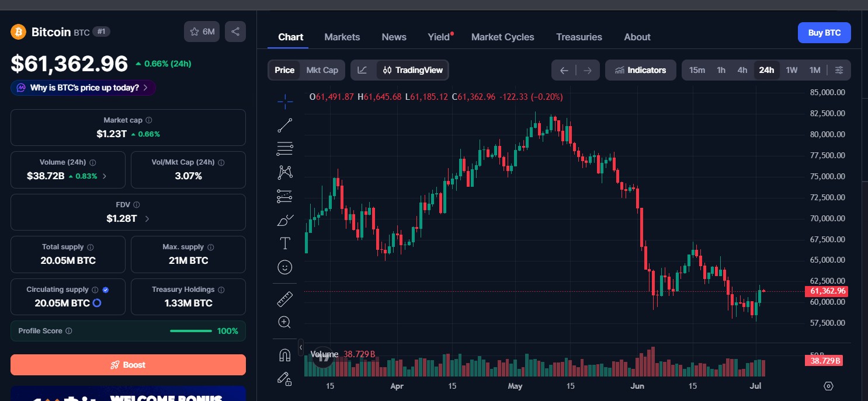Show Market cap info tooltip icon

[149, 120]
